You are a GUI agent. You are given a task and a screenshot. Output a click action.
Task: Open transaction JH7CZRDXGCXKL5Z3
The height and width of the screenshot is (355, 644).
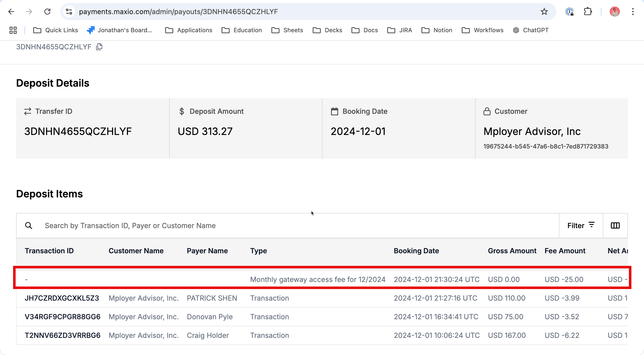click(62, 298)
